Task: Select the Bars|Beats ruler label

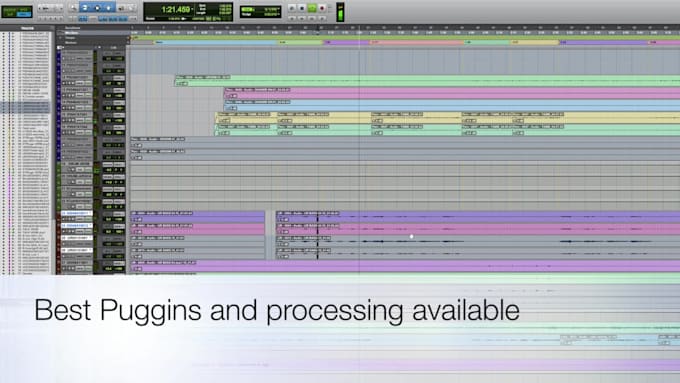Action: point(72,28)
